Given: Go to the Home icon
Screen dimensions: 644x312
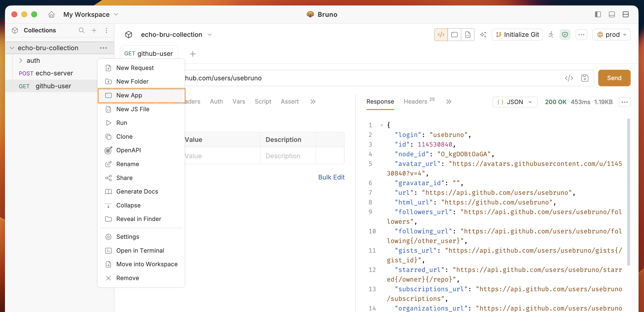Looking at the screenshot, I should [51, 15].
